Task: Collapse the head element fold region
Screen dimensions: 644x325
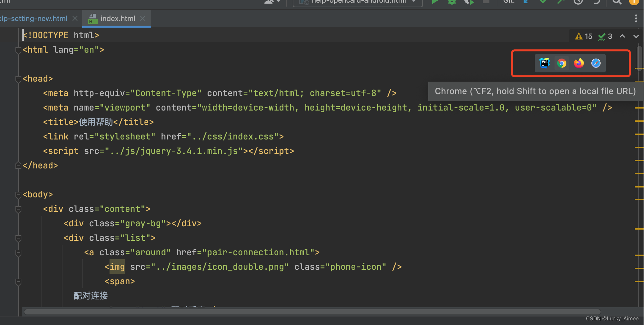Action: [18, 79]
